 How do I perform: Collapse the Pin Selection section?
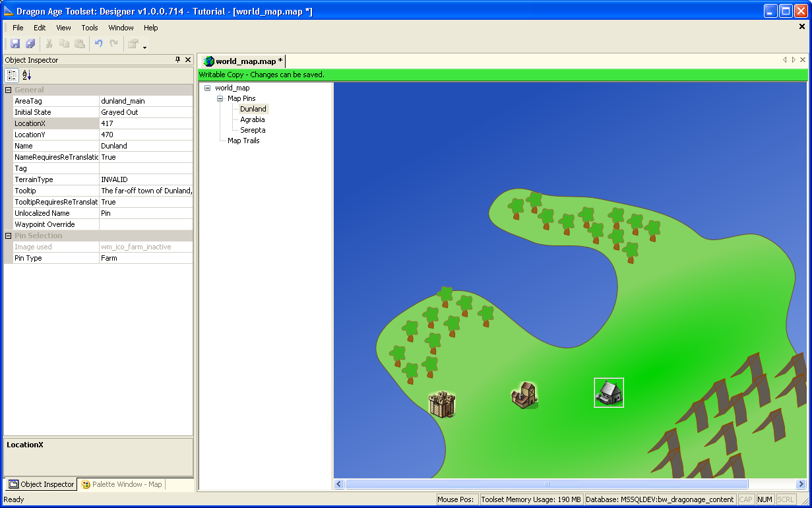pos(9,236)
